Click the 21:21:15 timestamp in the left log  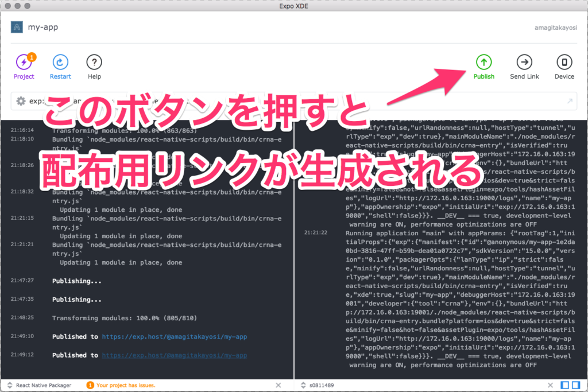point(22,218)
